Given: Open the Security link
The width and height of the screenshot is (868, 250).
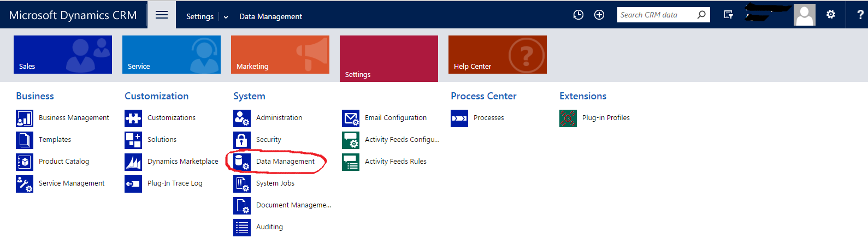Looking at the screenshot, I should click(x=269, y=140).
